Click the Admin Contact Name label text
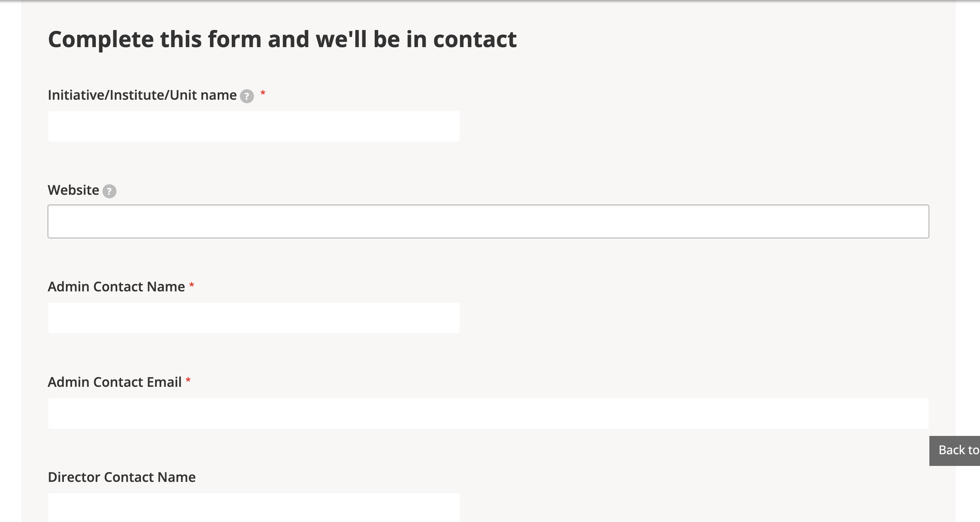Viewport: 980px width, 522px height. click(116, 287)
